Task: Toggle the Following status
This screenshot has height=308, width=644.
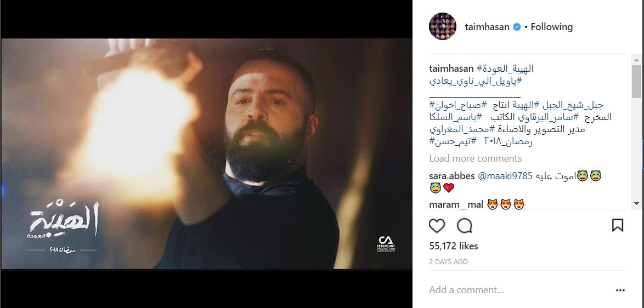Action: [552, 27]
